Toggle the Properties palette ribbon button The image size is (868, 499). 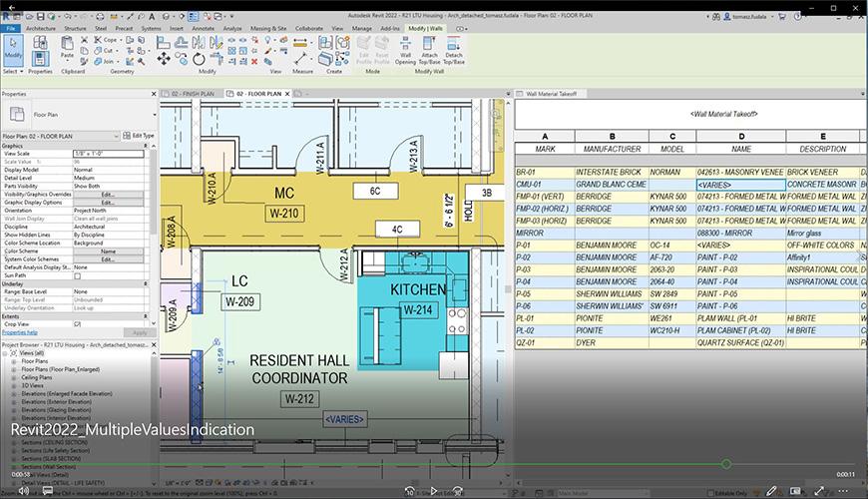[x=40, y=58]
